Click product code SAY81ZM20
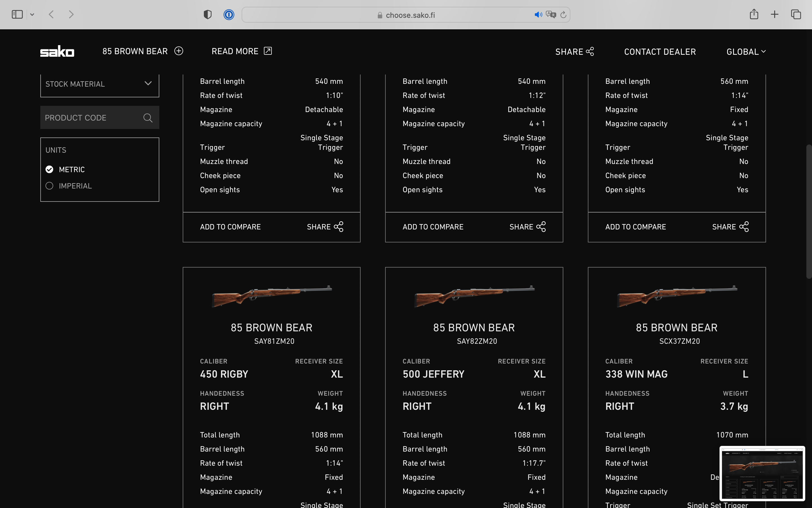Image resolution: width=812 pixels, height=508 pixels. [x=274, y=341]
